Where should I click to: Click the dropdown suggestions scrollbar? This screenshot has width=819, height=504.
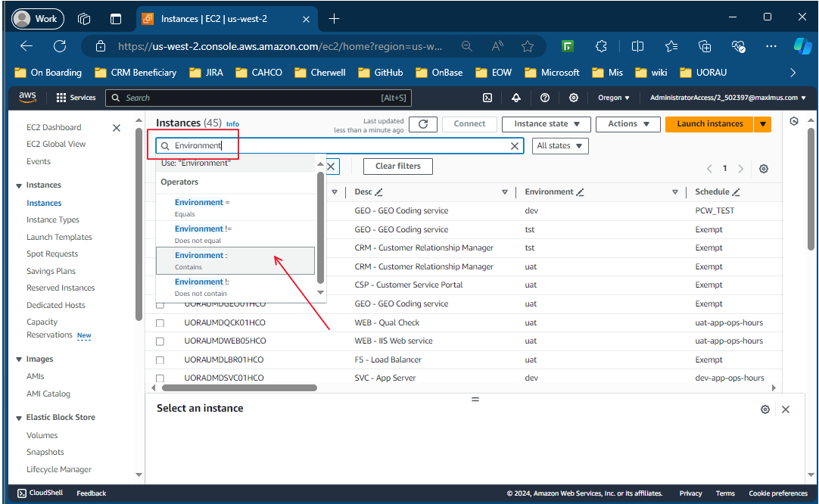point(321,227)
